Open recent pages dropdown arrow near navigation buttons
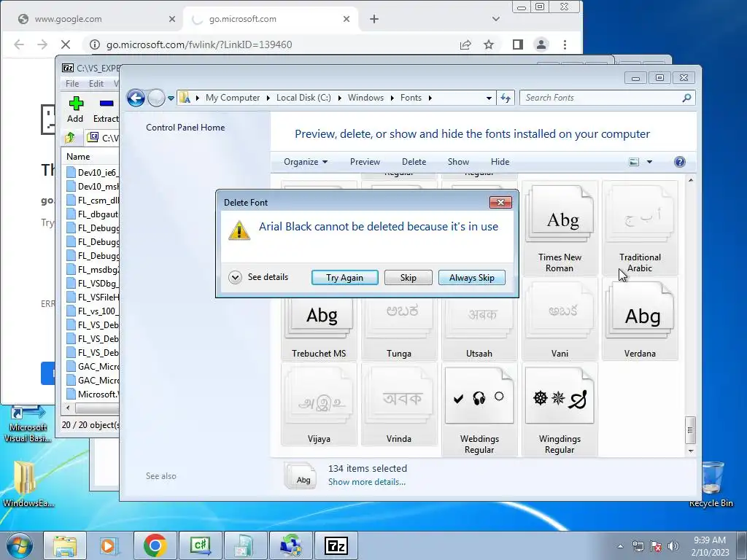Image resolution: width=747 pixels, height=560 pixels. (171, 98)
